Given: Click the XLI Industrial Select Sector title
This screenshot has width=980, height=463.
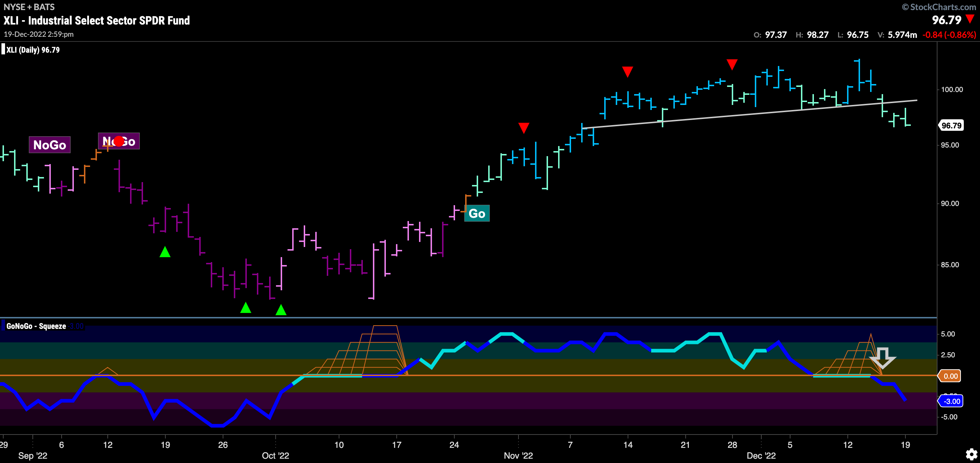Looking at the screenshot, I should (97, 21).
